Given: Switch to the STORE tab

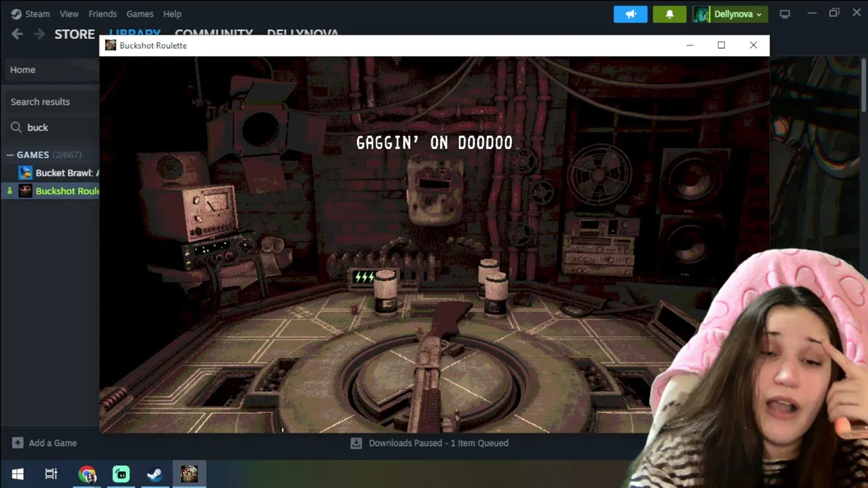Looking at the screenshot, I should coord(75,34).
